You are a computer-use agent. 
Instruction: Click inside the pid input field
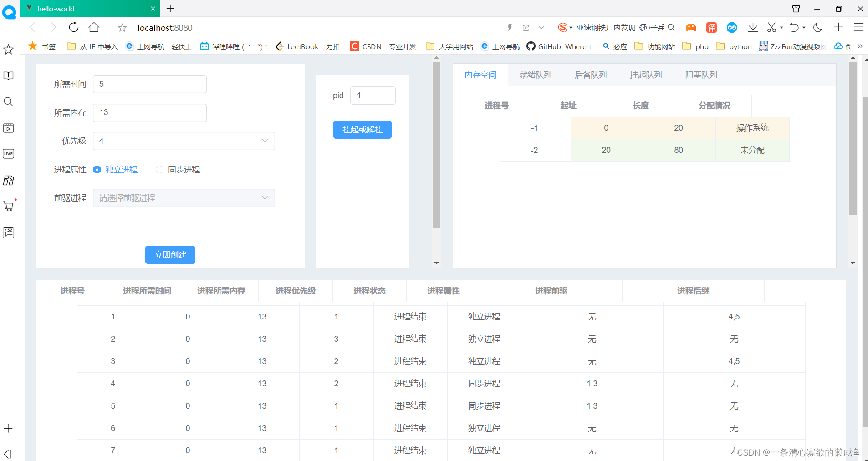[373, 95]
